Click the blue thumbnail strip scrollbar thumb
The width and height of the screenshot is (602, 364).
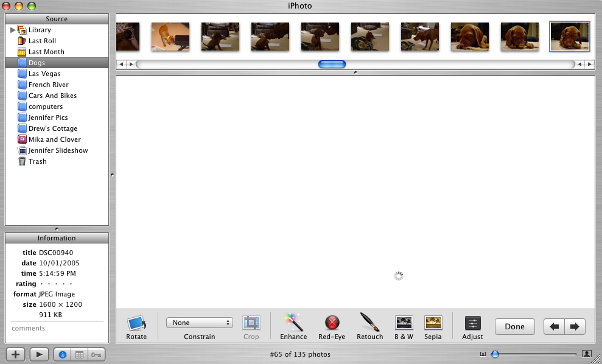pyautogui.click(x=332, y=64)
